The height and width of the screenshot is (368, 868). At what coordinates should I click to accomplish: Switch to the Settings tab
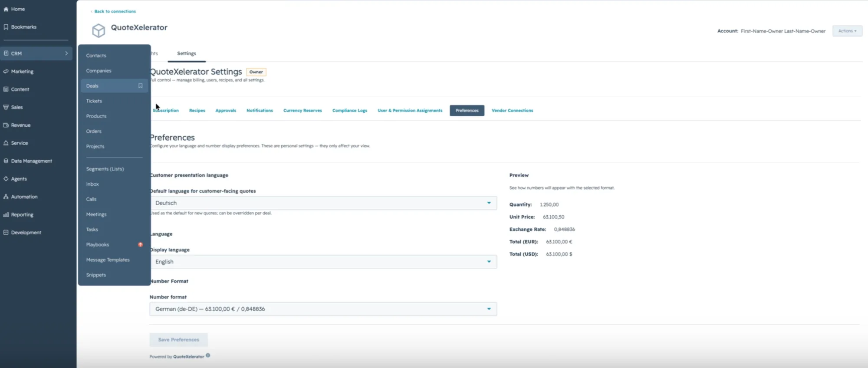[187, 53]
